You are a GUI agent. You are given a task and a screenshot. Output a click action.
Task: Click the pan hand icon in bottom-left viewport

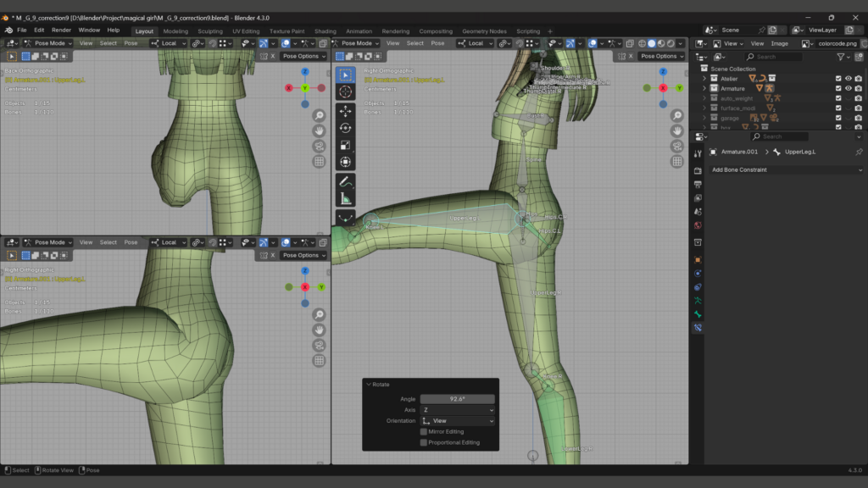(320, 330)
